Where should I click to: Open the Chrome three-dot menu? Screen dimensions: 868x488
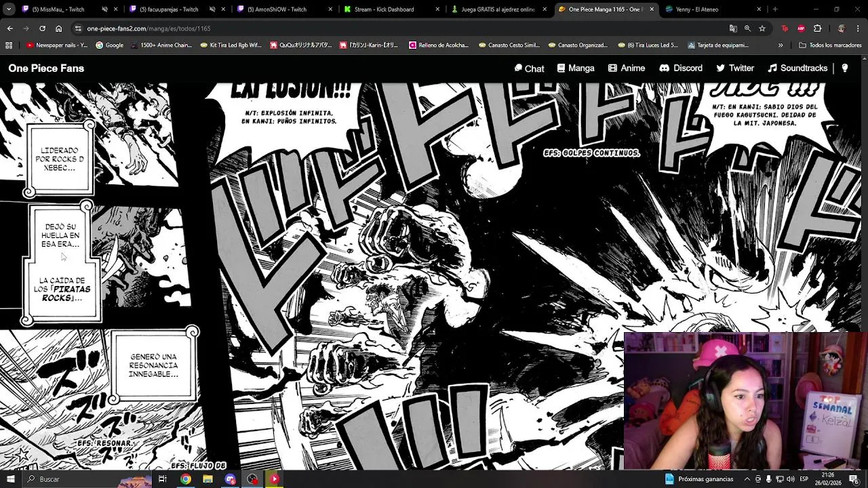click(x=858, y=28)
